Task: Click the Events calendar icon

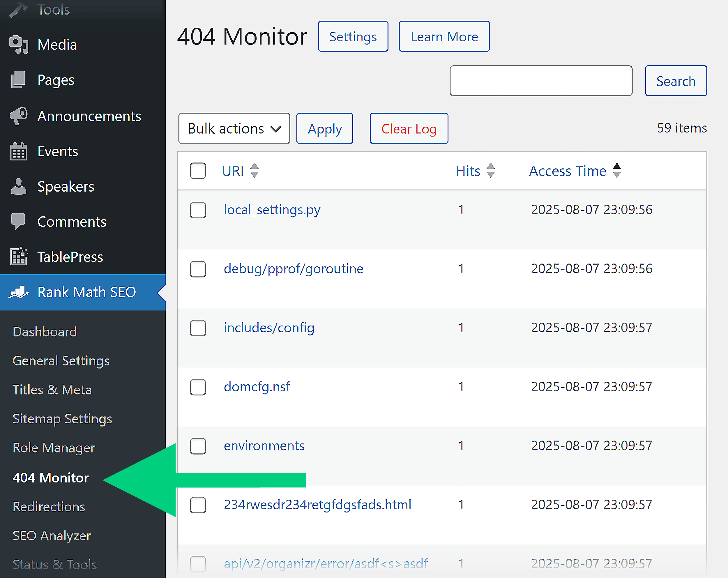Action: [x=19, y=152]
